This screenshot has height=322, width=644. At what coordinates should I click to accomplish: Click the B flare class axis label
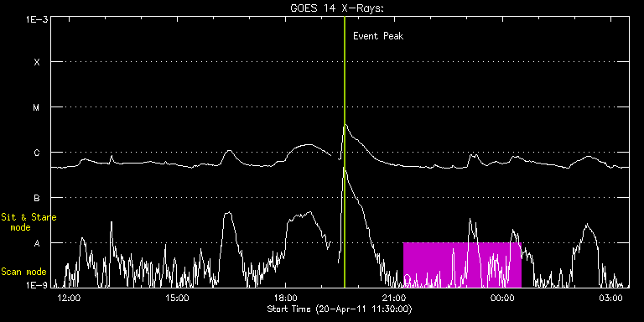click(37, 198)
